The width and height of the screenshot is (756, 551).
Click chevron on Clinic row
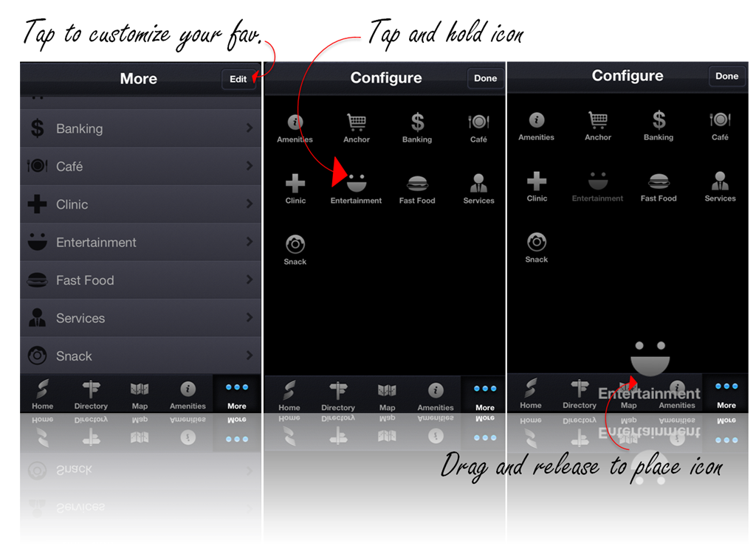250,204
